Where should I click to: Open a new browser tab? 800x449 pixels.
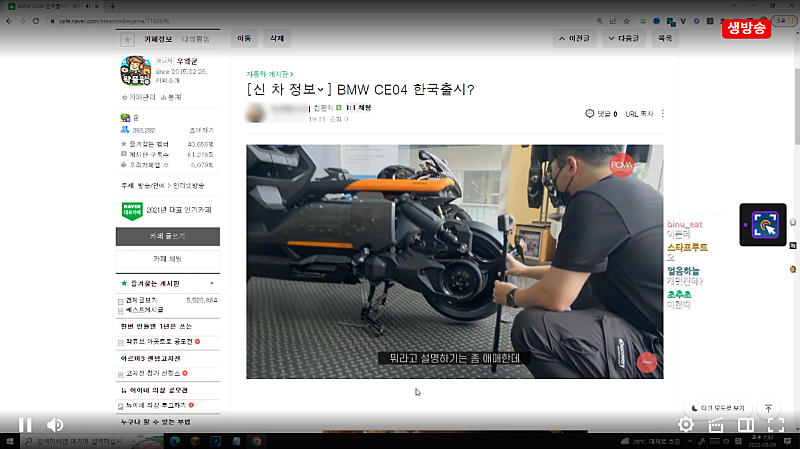coord(113,6)
